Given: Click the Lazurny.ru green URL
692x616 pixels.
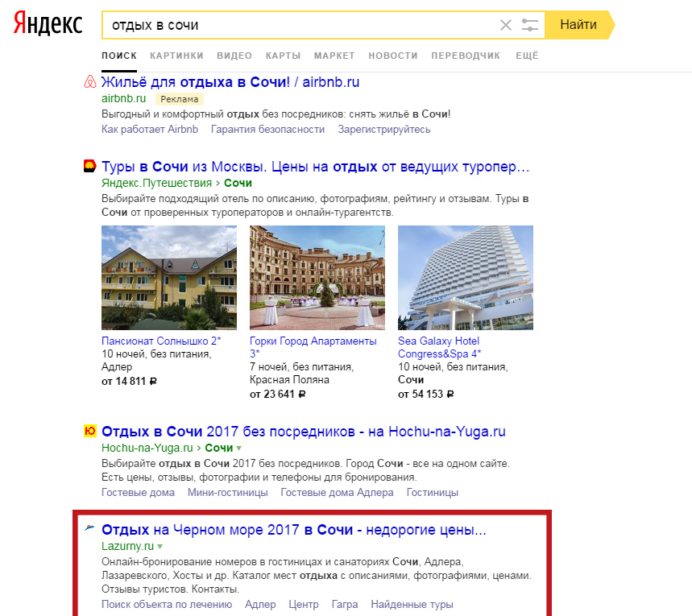Looking at the screenshot, I should pyautogui.click(x=127, y=546).
